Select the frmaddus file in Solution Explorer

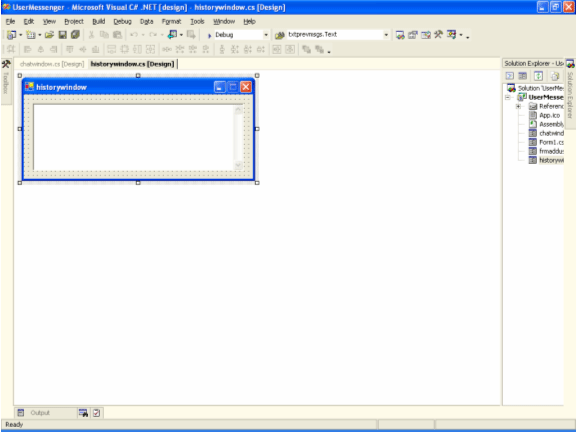click(551, 151)
